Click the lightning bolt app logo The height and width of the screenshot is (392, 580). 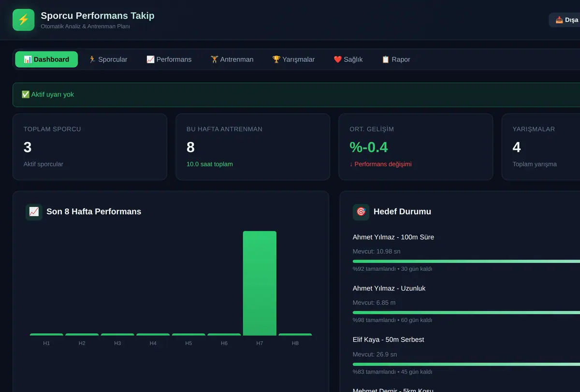click(x=23, y=20)
